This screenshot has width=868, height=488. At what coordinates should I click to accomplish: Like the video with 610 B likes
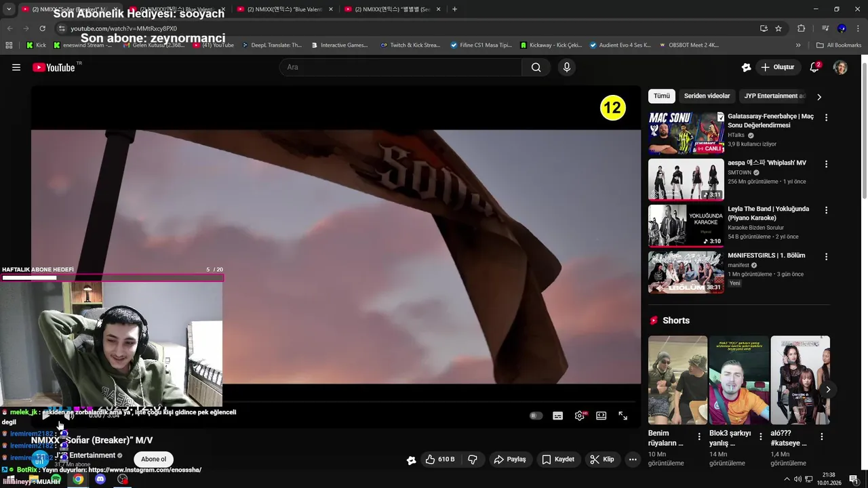[x=440, y=460]
